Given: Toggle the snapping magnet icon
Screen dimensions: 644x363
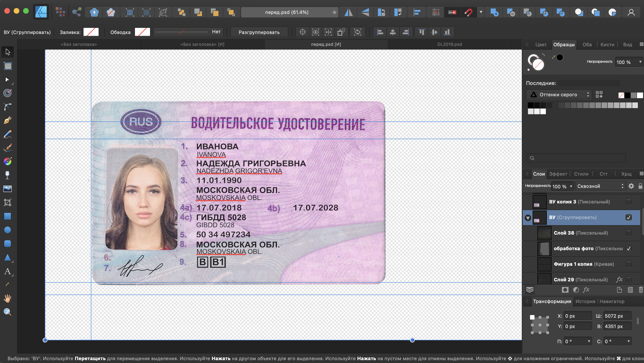Looking at the screenshot, I should (468, 12).
